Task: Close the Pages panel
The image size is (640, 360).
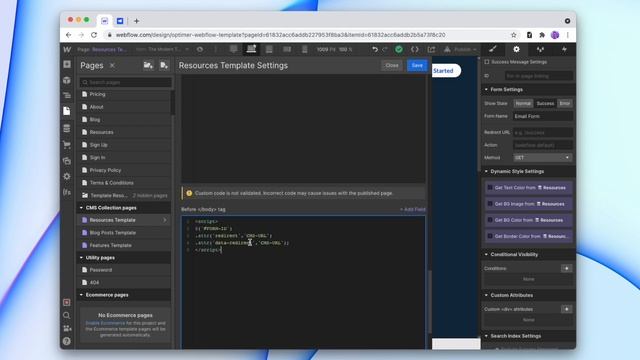Action: [x=112, y=65]
